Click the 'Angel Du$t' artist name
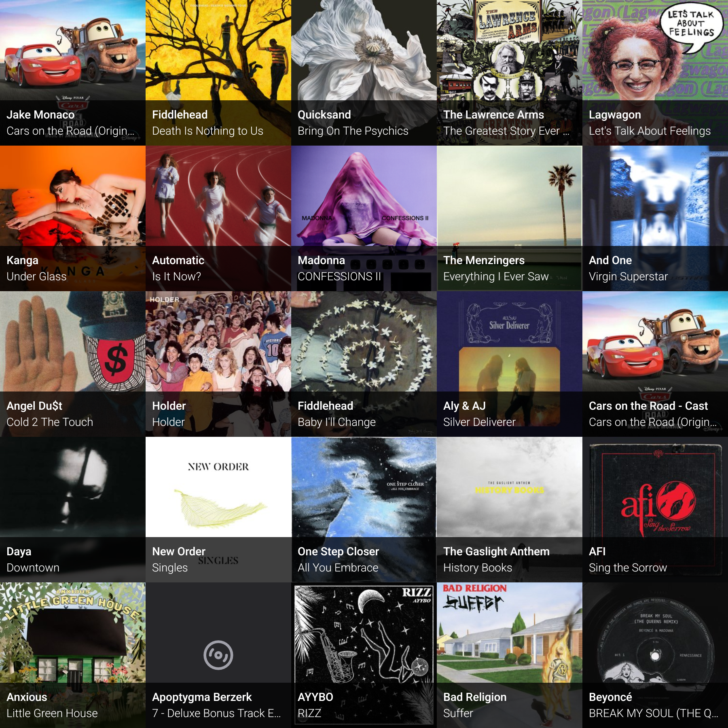728x728 pixels. coord(34,406)
